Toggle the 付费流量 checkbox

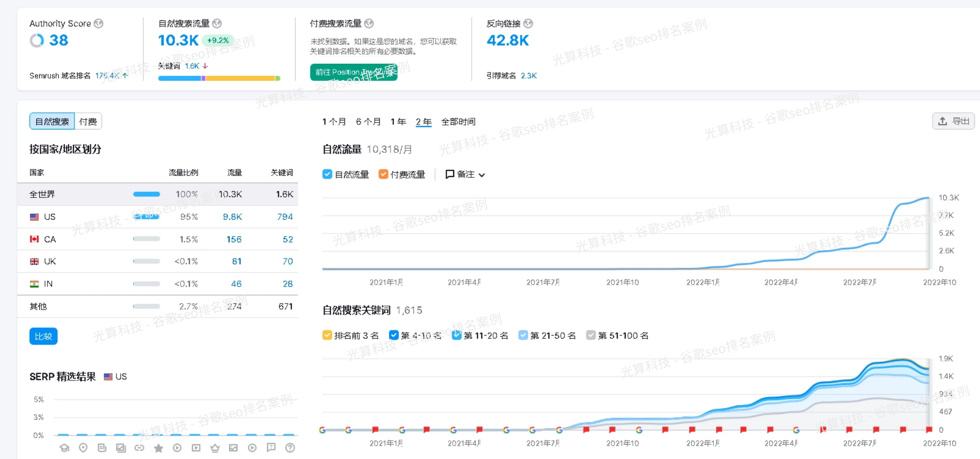(x=383, y=174)
